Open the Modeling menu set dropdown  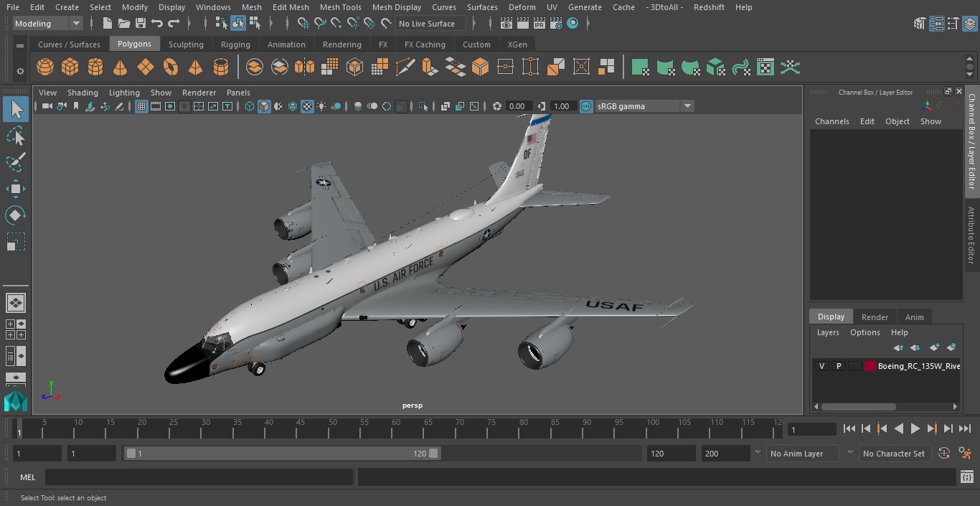[48, 24]
